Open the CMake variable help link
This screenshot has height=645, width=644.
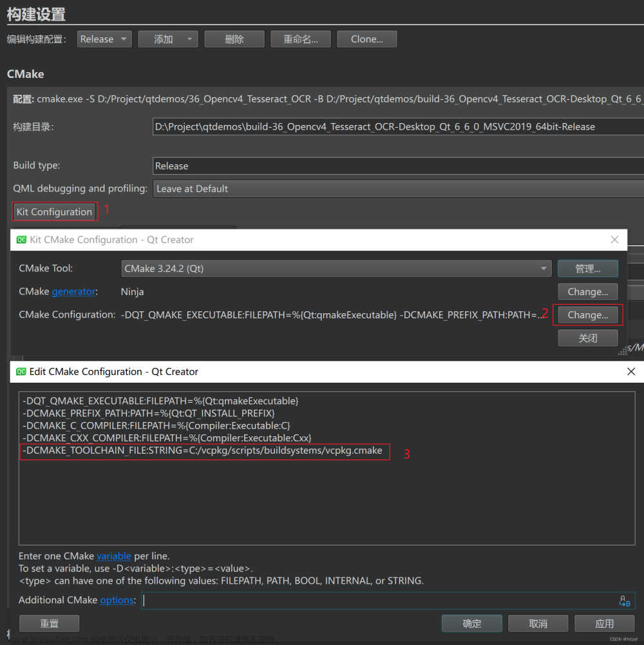(x=113, y=556)
